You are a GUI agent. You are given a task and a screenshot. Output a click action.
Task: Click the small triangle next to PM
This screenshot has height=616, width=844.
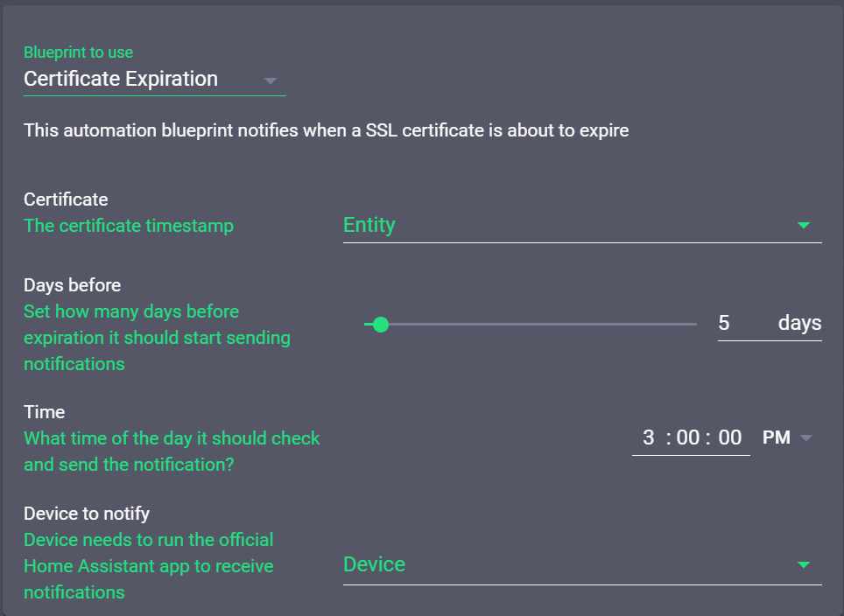pos(807,437)
